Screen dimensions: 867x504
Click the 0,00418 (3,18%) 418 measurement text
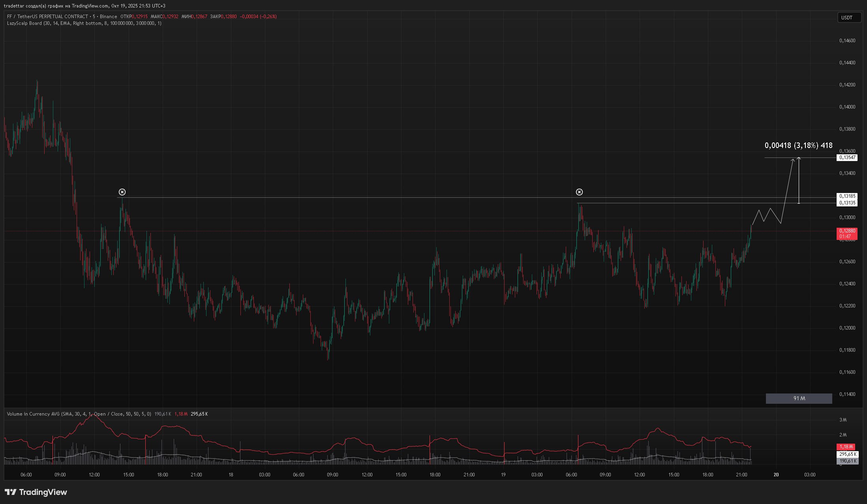(798, 146)
